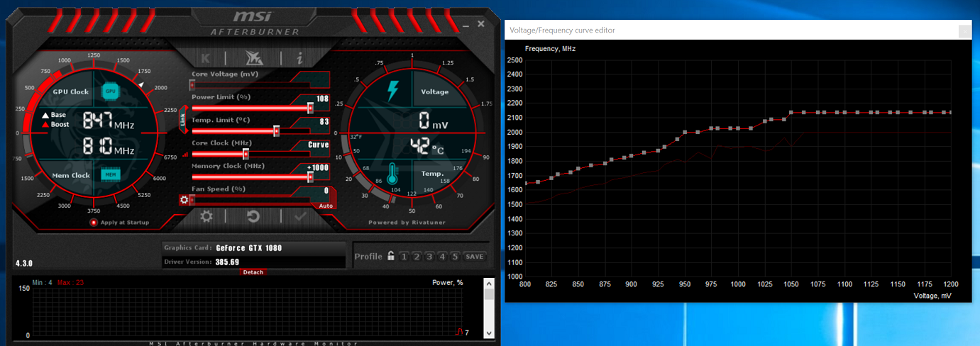980x346 pixels.
Task: Toggle the profile lock padlock icon
Action: (x=390, y=256)
